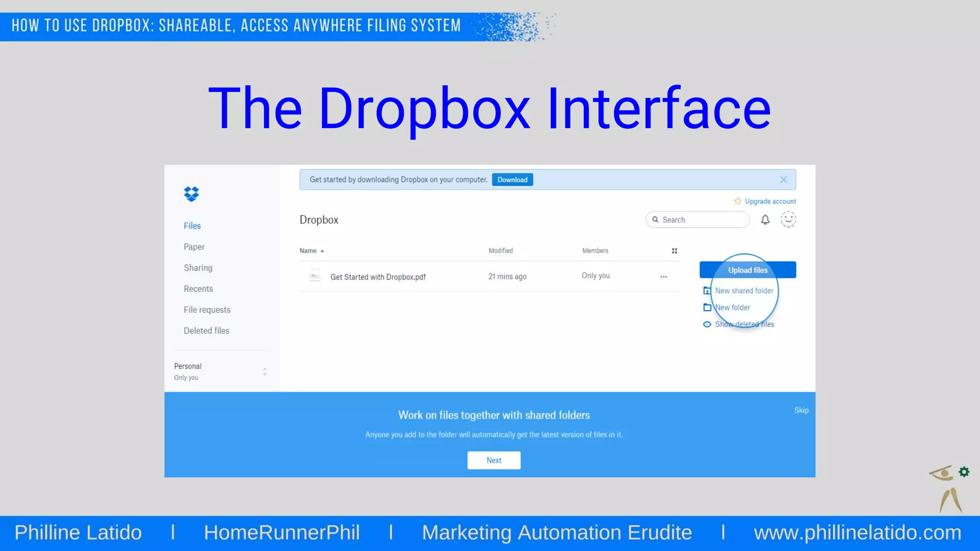Click the New shared folder icon
The image size is (980, 551).
pyautogui.click(x=707, y=291)
